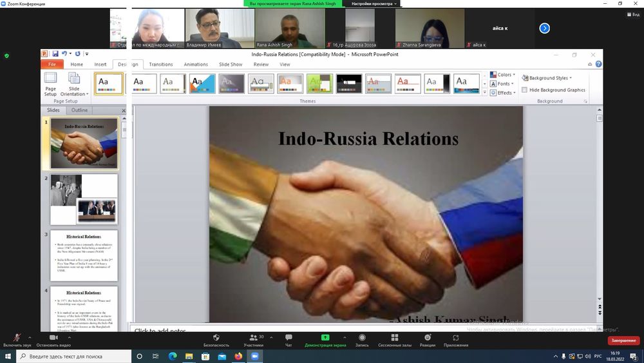Open Firefox from the taskbar
The image size is (644, 363).
pyautogui.click(x=238, y=356)
